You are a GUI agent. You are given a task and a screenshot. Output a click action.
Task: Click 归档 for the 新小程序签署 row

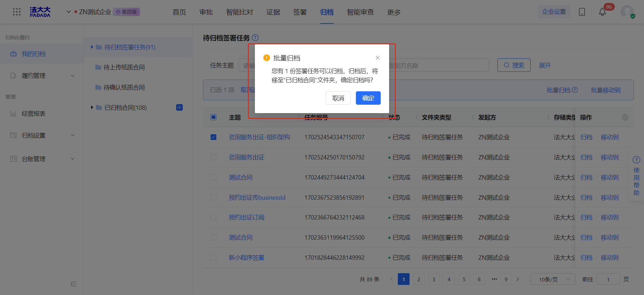pos(586,257)
